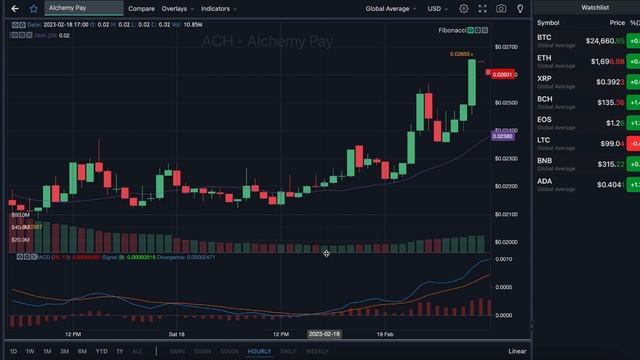Select the 1Y time range

pos(120,351)
